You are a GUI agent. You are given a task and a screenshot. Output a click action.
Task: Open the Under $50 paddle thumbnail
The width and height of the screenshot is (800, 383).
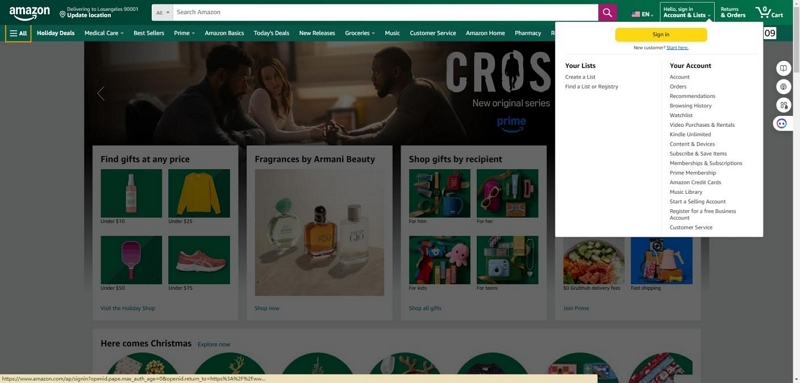click(131, 260)
